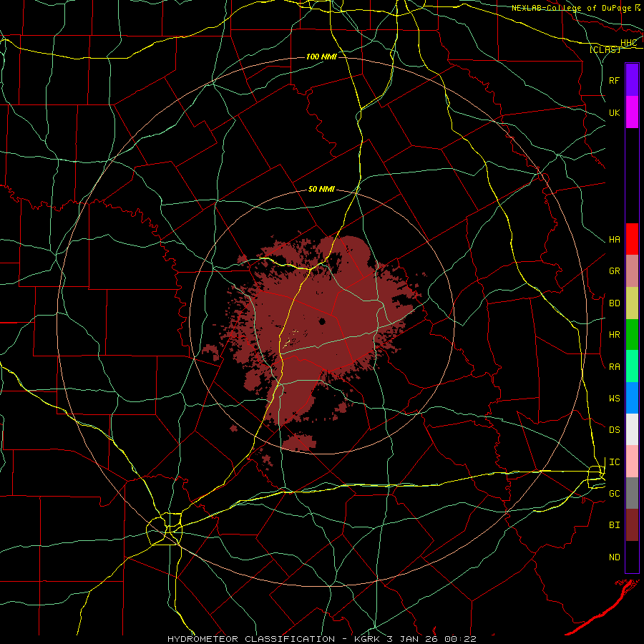Click the RF purple legend swatch
Image resolution: width=644 pixels, height=644 pixels.
pos(632,80)
